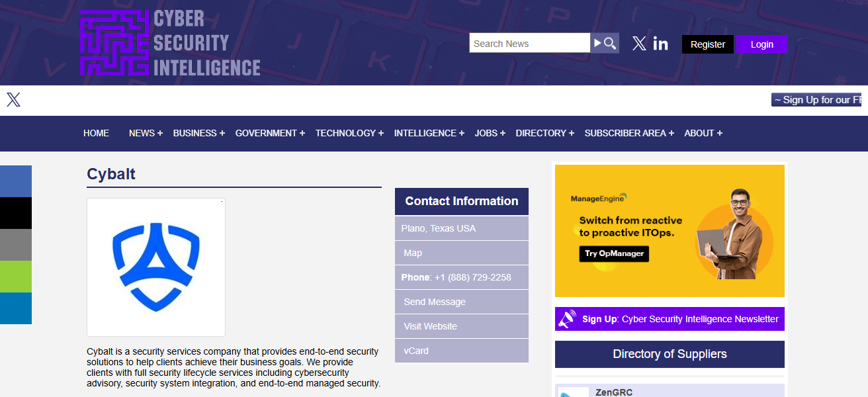The height and width of the screenshot is (397, 868).
Task: Open the TECHNOLOGY menu
Action: 349,133
